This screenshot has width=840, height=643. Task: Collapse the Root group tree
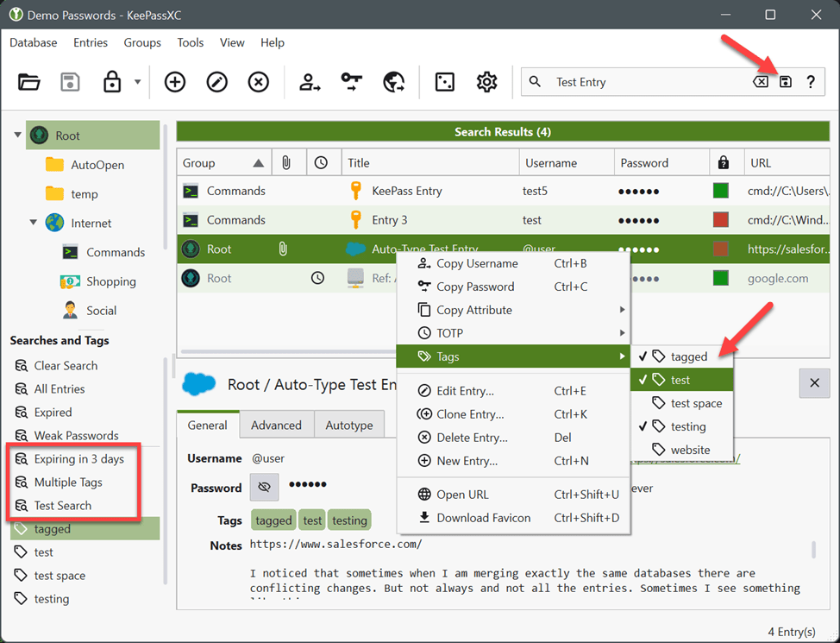point(17,136)
